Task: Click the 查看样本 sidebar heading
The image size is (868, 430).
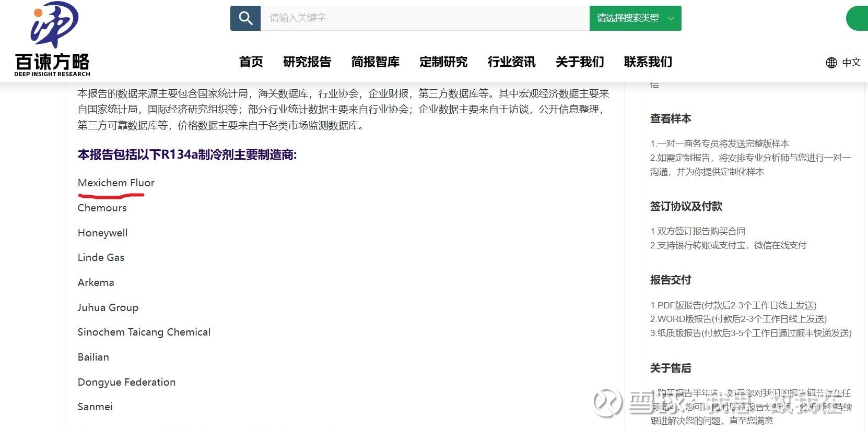Action: pos(671,118)
